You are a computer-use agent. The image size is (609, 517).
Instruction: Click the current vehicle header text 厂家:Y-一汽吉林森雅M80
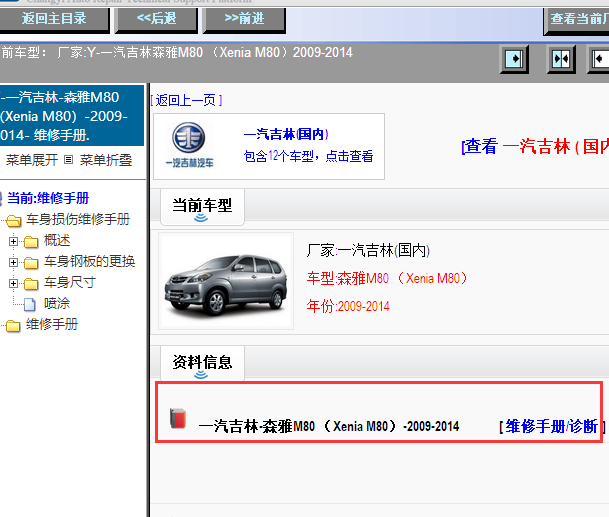click(205, 52)
